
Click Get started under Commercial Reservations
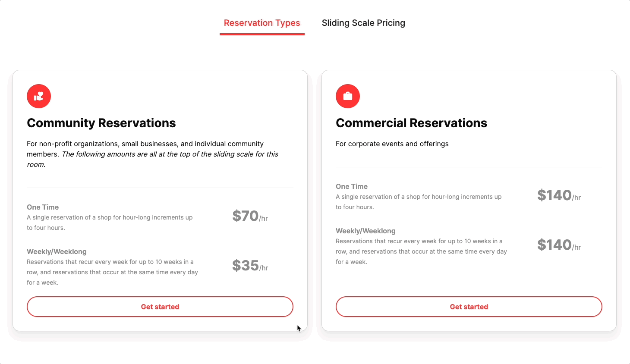[x=469, y=307]
